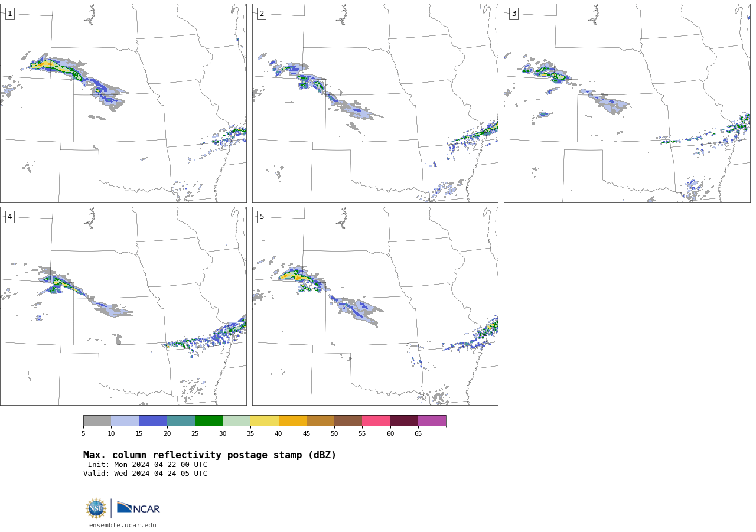This screenshot has width=756, height=532.
Task: Click the colorbar tick label 20
Action: click(x=167, y=434)
